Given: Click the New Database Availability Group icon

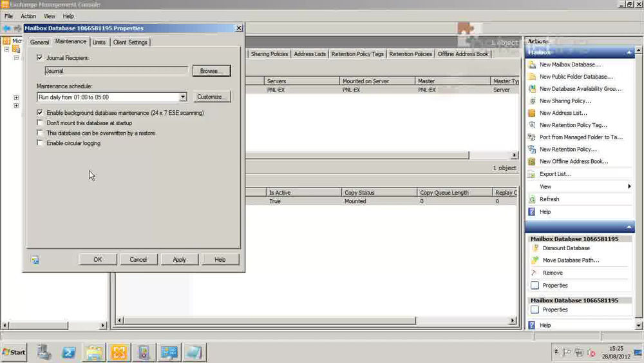Looking at the screenshot, I should [532, 89].
